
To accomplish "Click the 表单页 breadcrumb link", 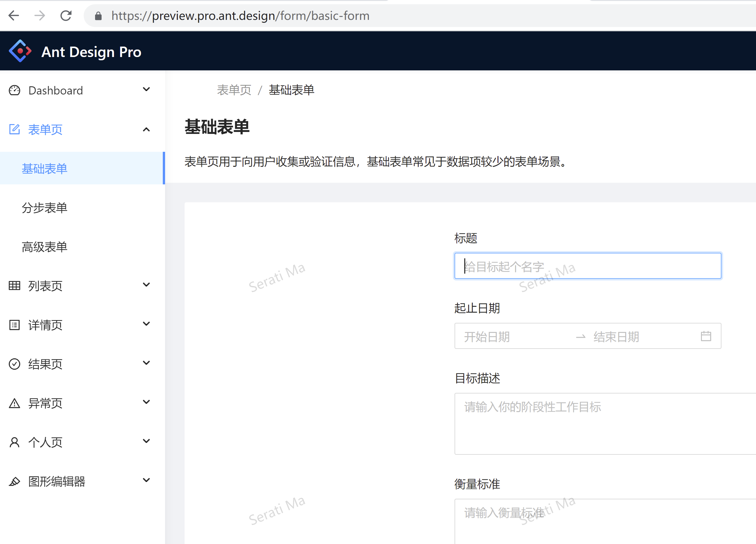I will coord(234,90).
